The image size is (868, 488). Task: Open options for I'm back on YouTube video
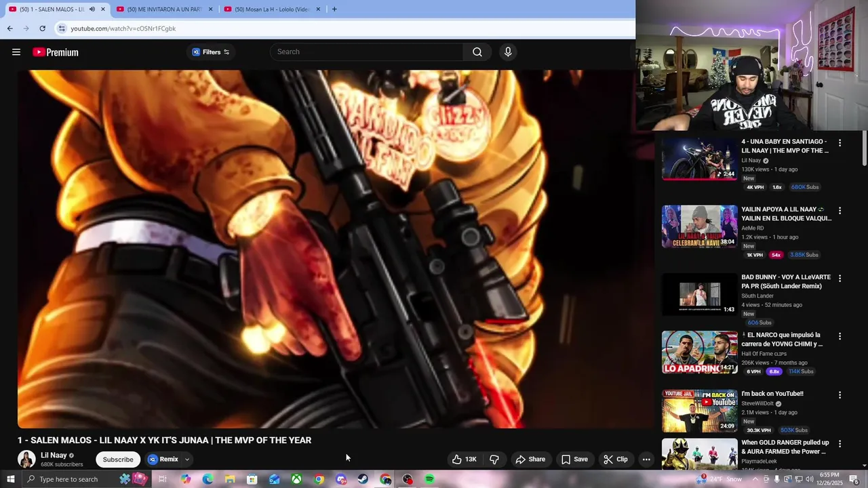(x=840, y=395)
